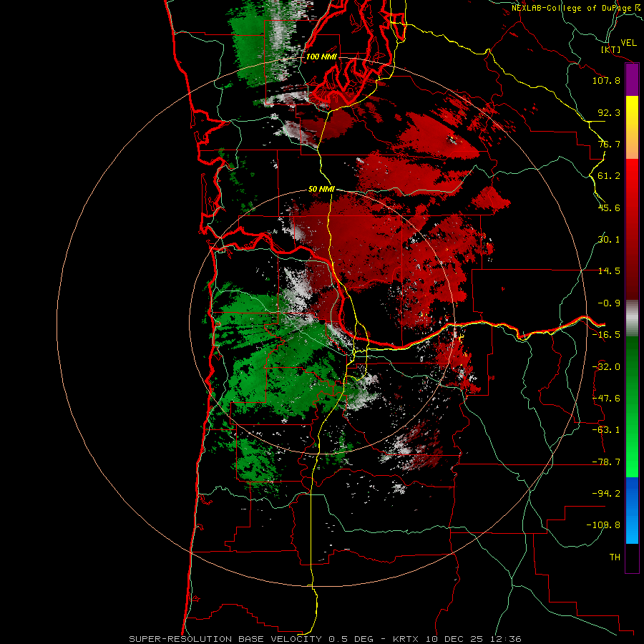Viewport: 644px width, 644px height.
Task: Click the 30.1 velocity scale value
Action: [609, 240]
